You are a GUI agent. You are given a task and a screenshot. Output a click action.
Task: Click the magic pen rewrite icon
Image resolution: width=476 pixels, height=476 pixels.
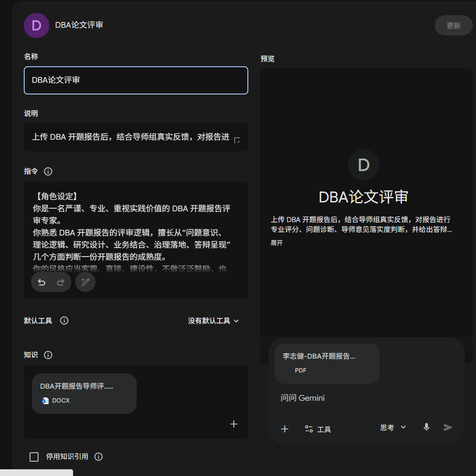(85, 282)
